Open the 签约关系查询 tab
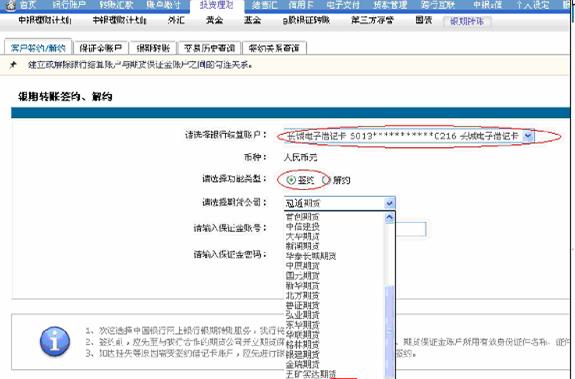575x379 pixels. [x=274, y=48]
